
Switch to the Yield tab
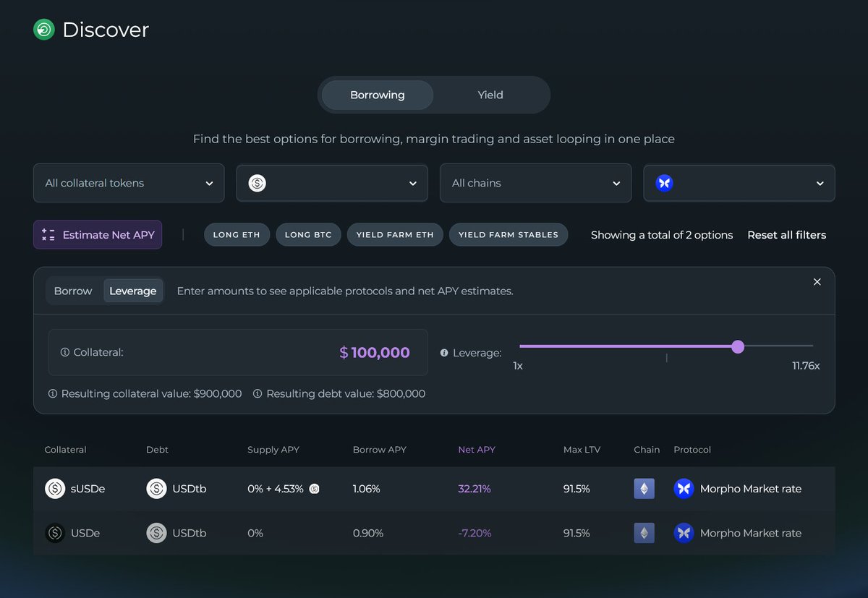(x=490, y=95)
